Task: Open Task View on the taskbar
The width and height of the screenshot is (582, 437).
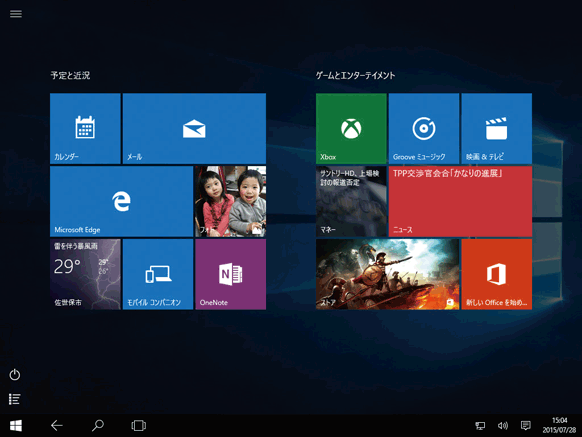Action: (138, 425)
